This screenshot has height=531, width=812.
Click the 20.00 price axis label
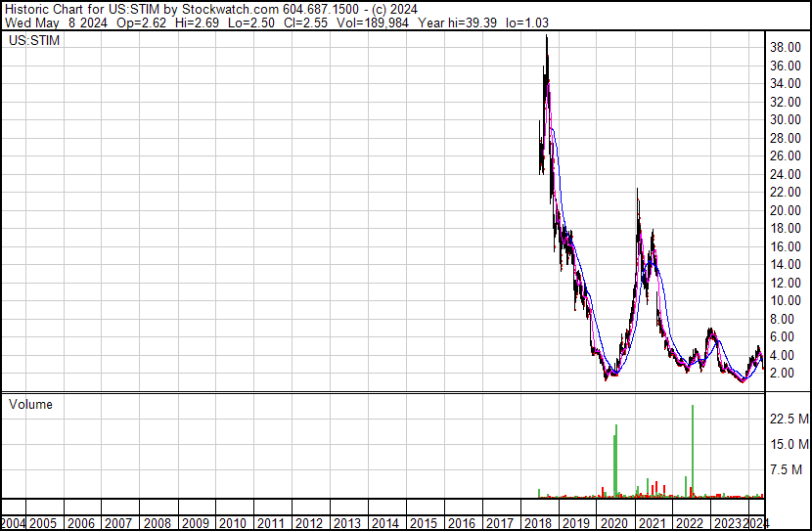pos(786,210)
